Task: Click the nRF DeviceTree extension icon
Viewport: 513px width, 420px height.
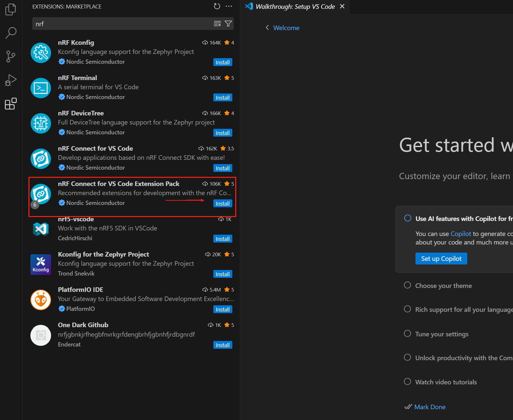Action: (x=41, y=123)
